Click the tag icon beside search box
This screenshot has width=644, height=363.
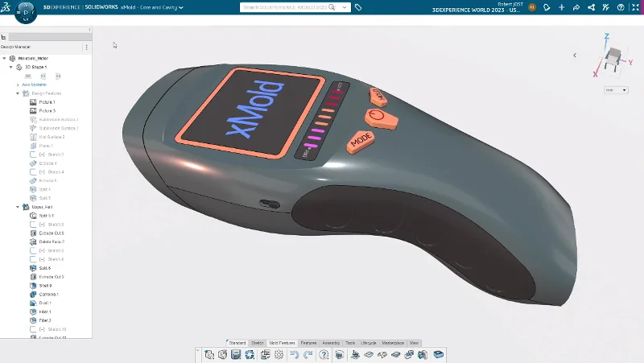click(358, 7)
